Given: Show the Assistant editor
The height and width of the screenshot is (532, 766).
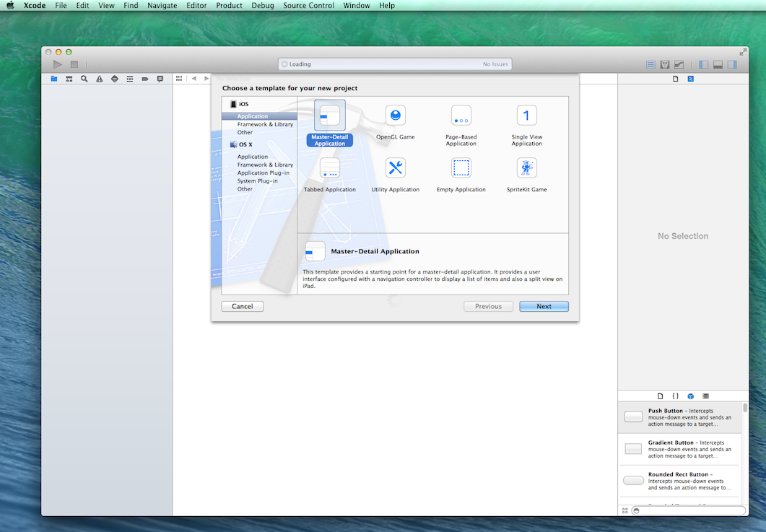Looking at the screenshot, I should click(x=665, y=64).
